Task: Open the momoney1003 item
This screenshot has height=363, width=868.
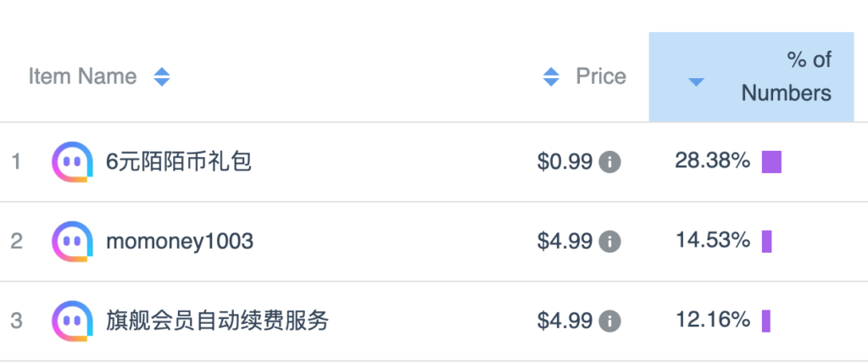Action: tap(180, 242)
